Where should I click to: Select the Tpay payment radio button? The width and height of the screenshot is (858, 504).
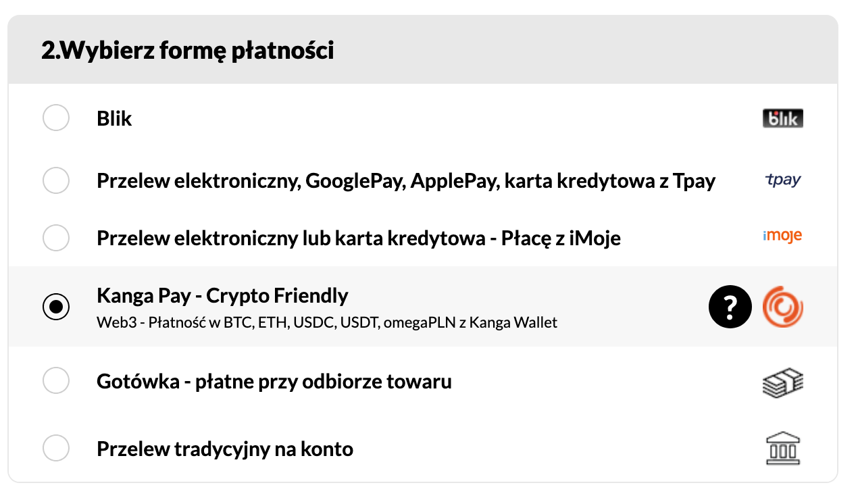click(x=56, y=181)
